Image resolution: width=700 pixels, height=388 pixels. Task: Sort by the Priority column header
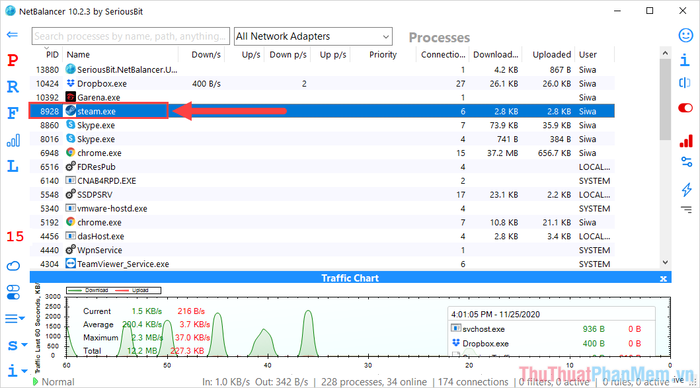coord(383,54)
